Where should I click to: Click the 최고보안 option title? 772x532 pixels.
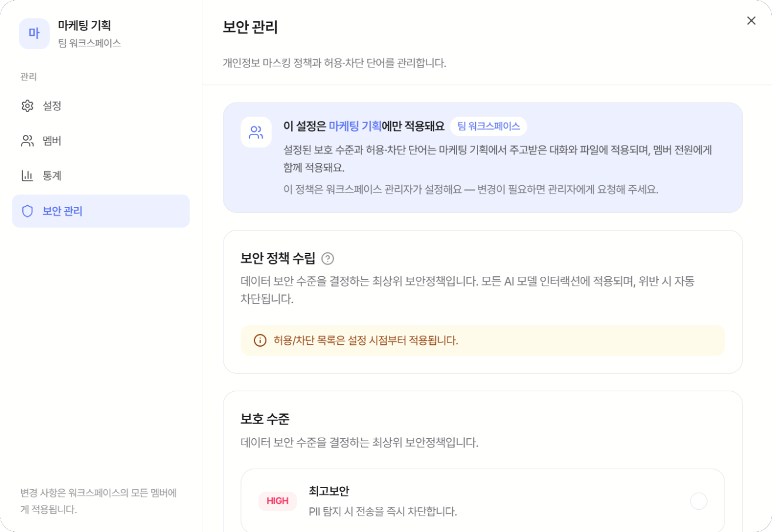(329, 491)
